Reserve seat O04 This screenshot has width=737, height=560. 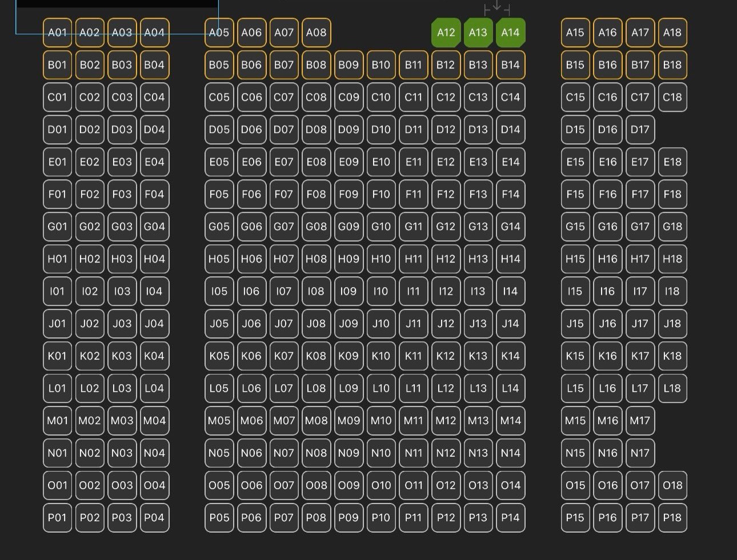[x=154, y=485]
